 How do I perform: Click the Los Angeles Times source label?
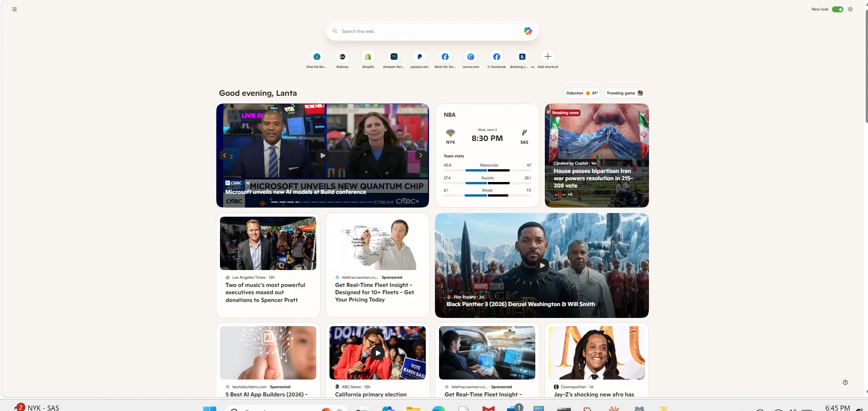(249, 277)
